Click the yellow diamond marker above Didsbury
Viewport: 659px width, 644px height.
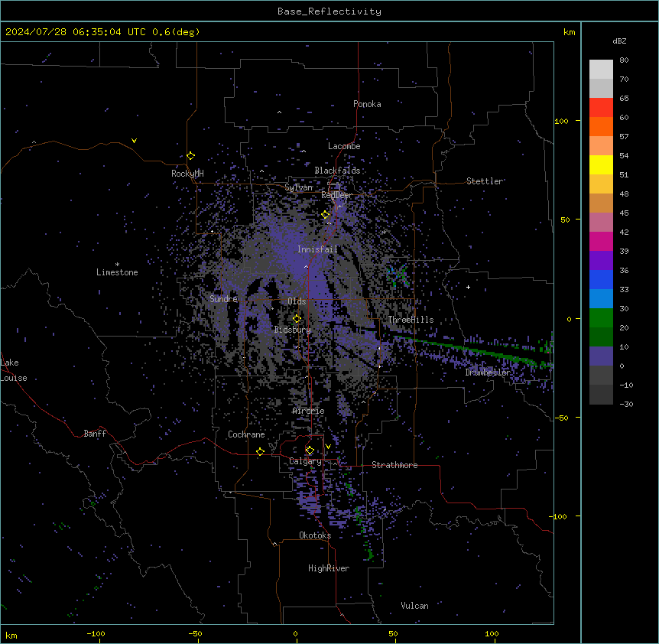point(297,319)
